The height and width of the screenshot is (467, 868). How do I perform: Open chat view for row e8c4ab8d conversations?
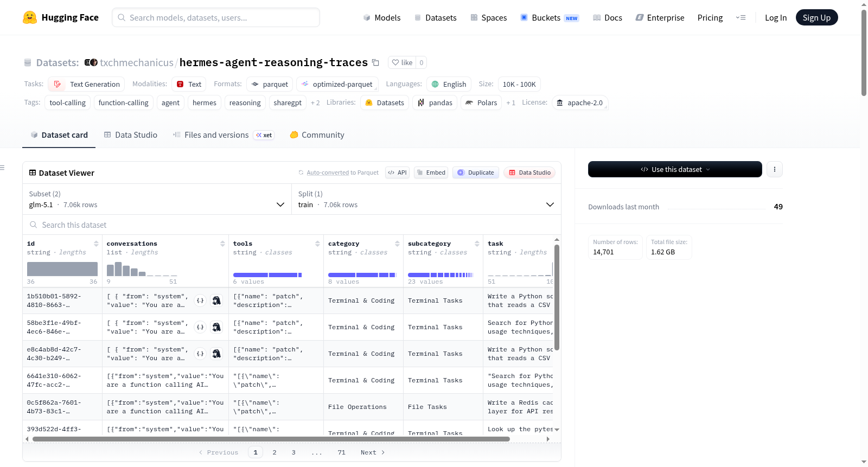[216, 354]
